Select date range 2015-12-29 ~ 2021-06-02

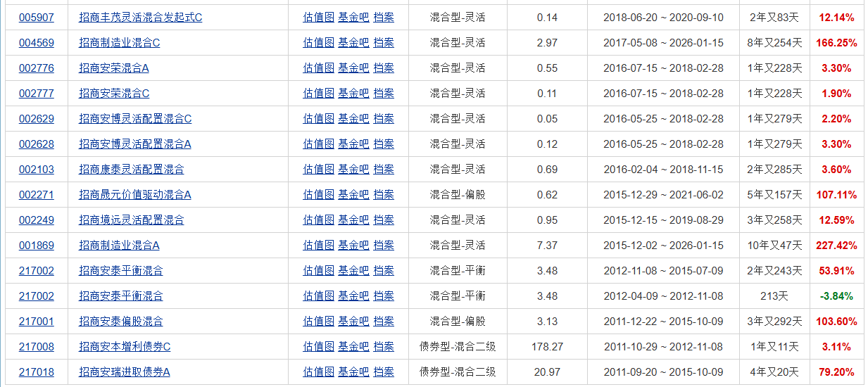tap(663, 195)
